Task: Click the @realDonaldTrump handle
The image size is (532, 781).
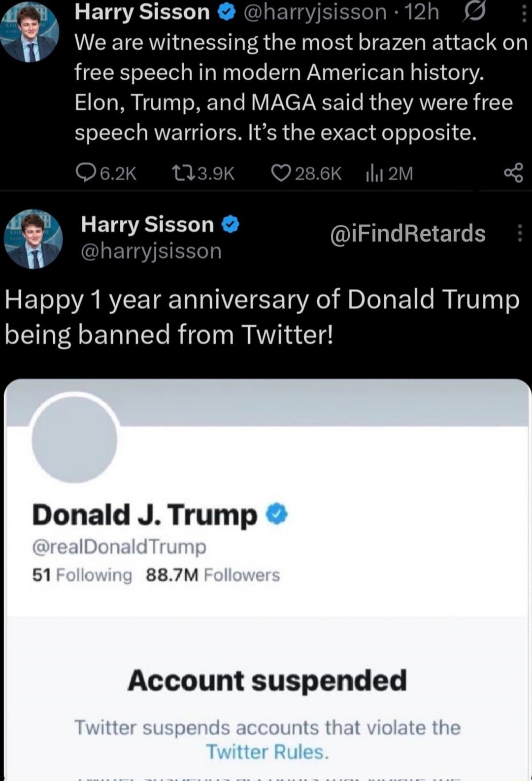Action: point(119,547)
